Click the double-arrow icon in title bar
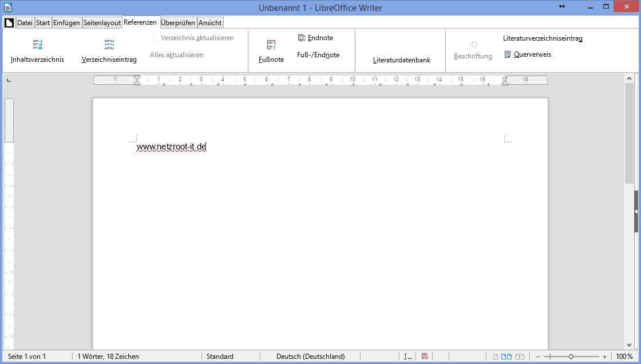 coord(561,6)
